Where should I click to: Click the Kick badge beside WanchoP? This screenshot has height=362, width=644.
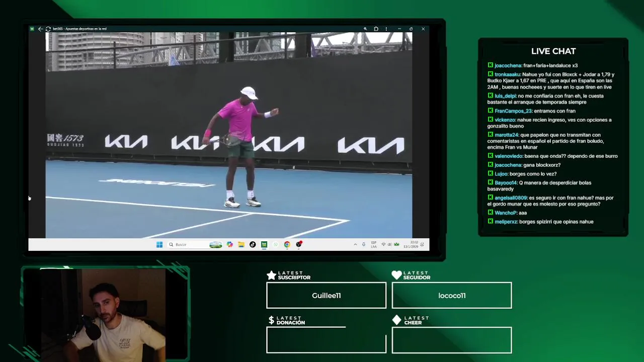point(491,213)
